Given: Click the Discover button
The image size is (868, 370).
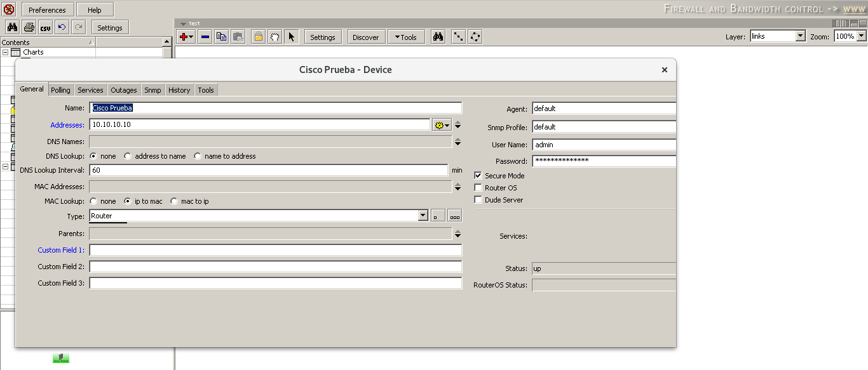Looking at the screenshot, I should tap(366, 37).
